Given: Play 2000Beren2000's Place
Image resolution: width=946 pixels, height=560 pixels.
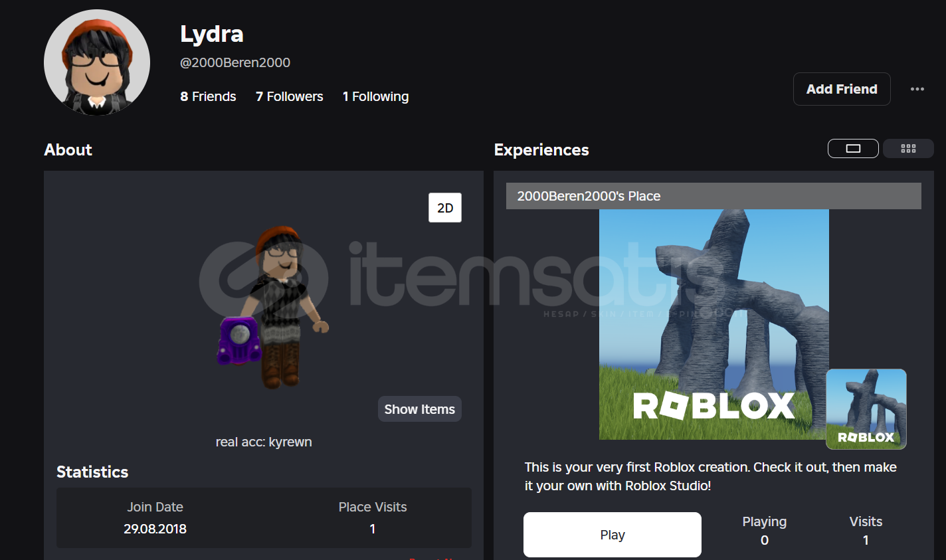Looking at the screenshot, I should 613,535.
